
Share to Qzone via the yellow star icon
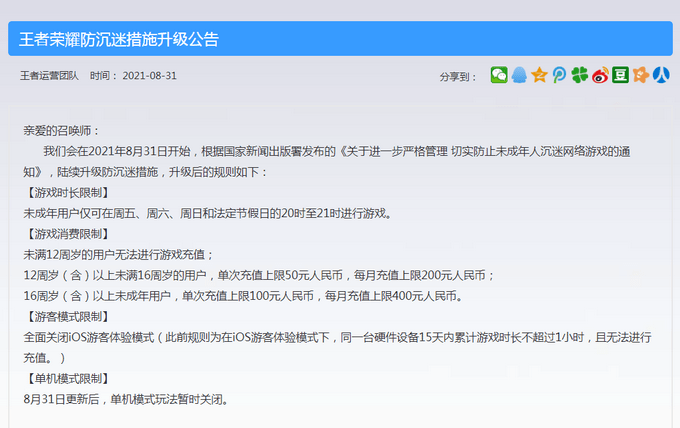(539, 75)
